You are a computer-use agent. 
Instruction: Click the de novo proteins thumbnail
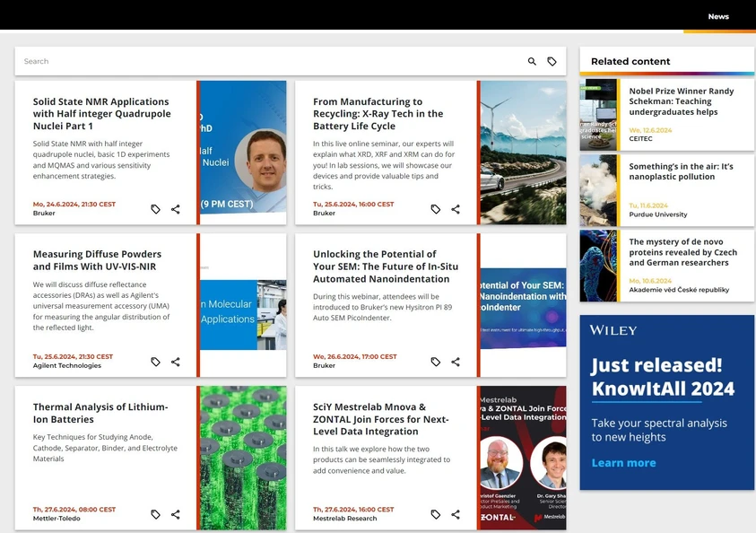point(598,266)
